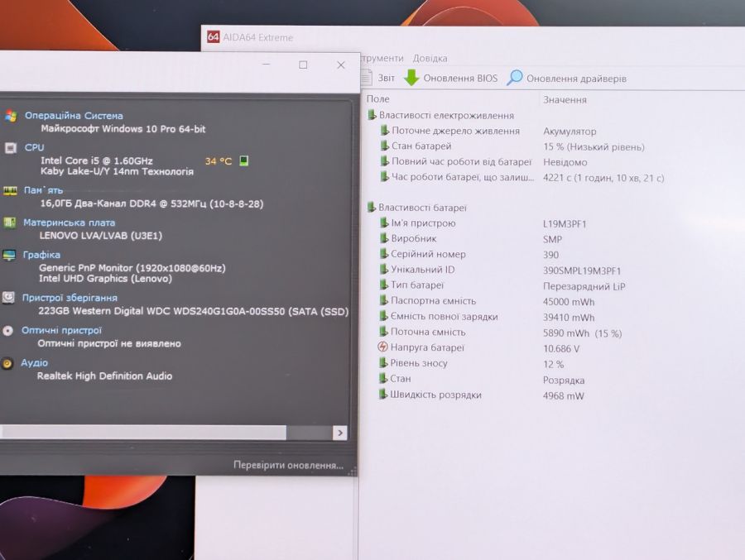This screenshot has height=560, width=745.
Task: Click the Перевірити оновлення... link
Action: [288, 465]
